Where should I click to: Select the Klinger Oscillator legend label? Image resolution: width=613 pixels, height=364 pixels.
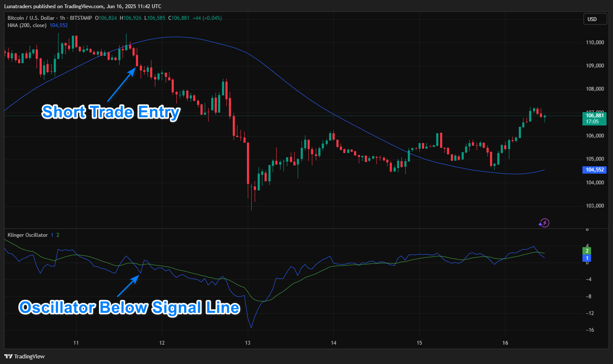28,235
